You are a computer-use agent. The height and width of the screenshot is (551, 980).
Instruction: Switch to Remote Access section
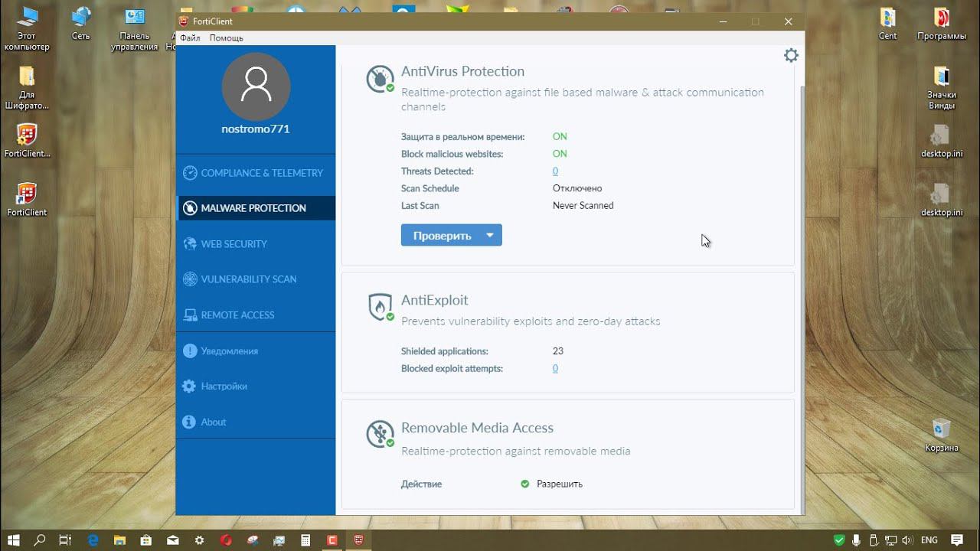pyautogui.click(x=256, y=315)
